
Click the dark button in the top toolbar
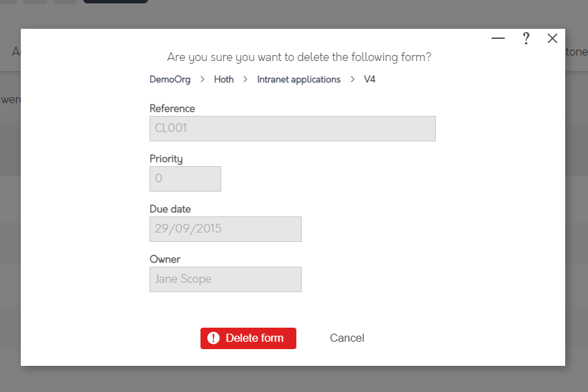(x=115, y=3)
